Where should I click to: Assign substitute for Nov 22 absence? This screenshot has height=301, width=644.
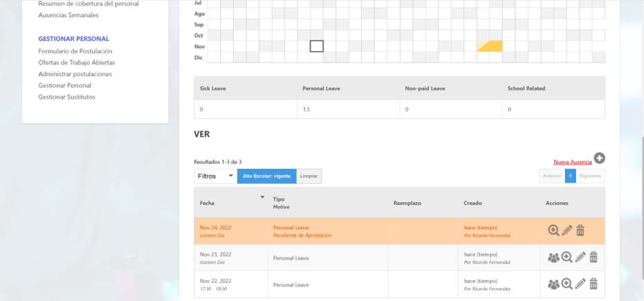[x=553, y=284]
